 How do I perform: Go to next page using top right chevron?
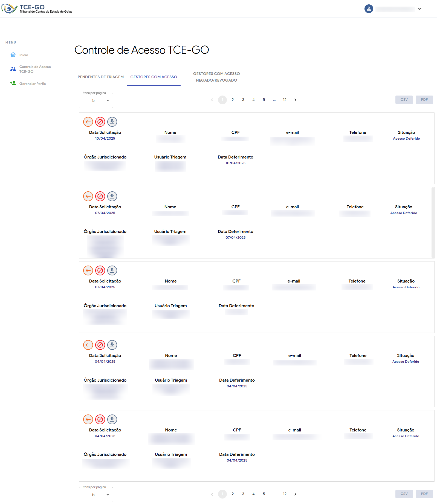(295, 100)
